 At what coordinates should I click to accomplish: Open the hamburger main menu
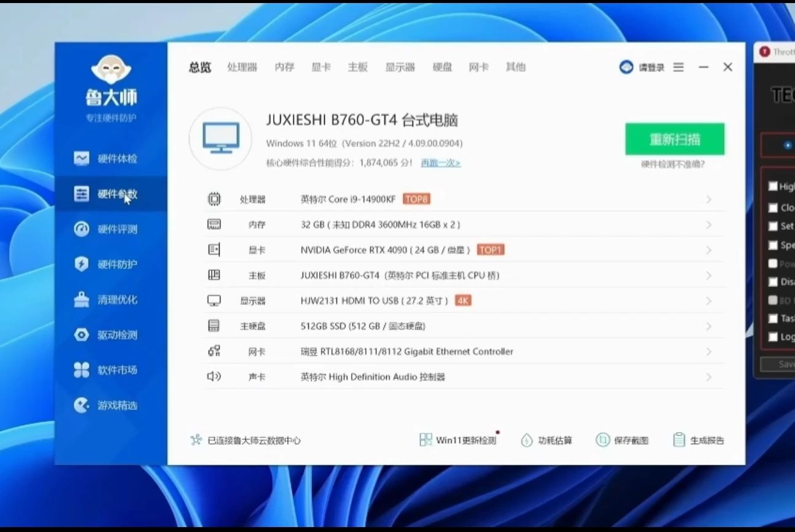tap(678, 67)
